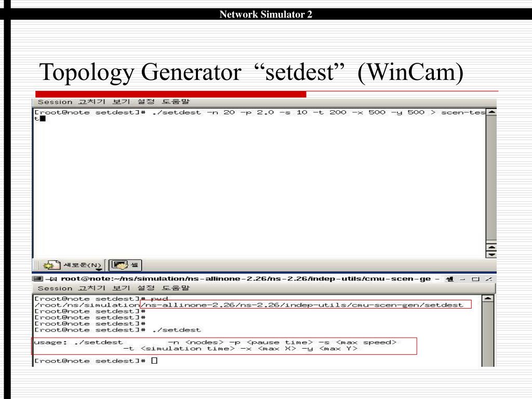Open 고치기 menu in upper terminal

(91, 102)
